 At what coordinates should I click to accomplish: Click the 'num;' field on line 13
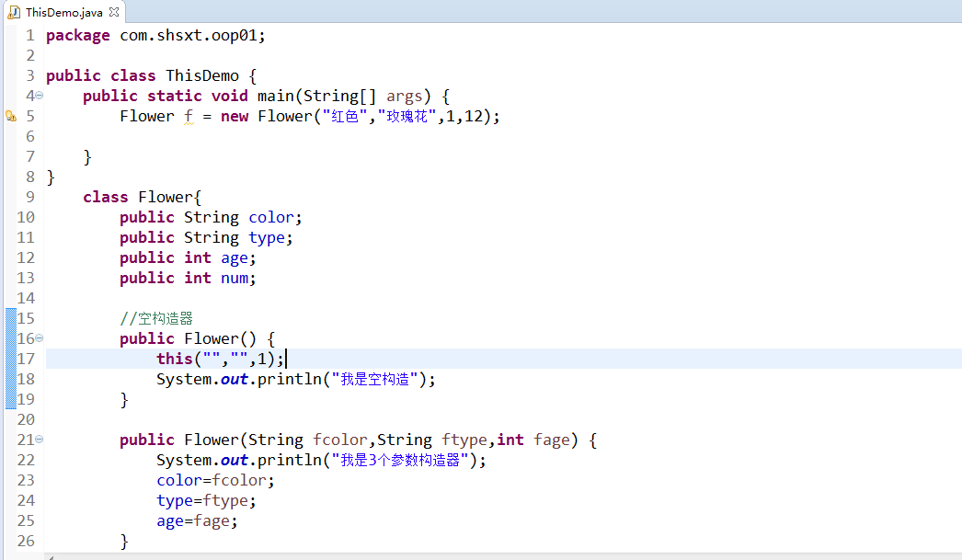tap(238, 278)
